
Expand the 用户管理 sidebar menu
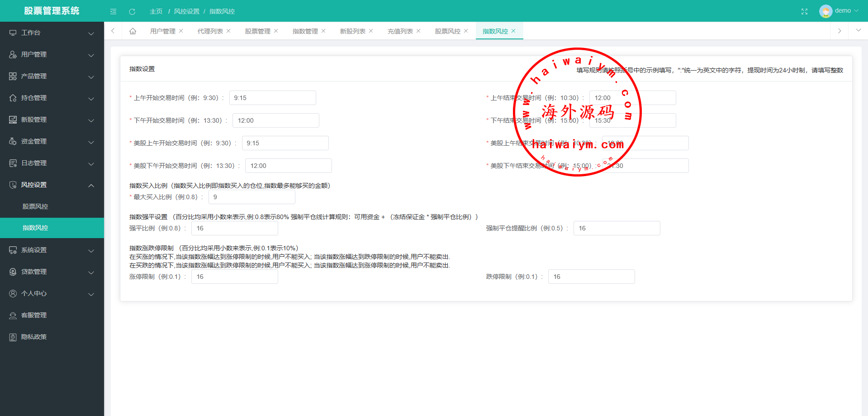point(52,54)
